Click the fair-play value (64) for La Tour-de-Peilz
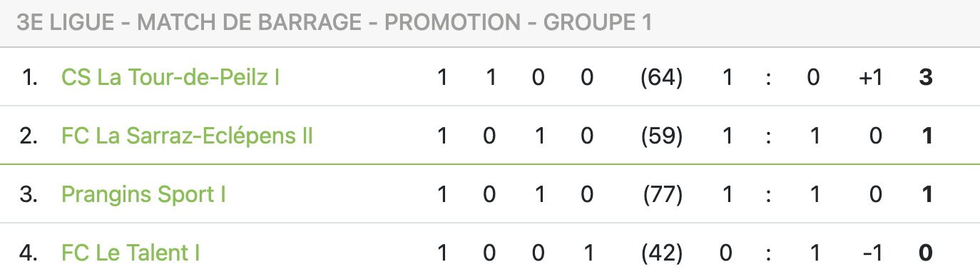 click(662, 77)
